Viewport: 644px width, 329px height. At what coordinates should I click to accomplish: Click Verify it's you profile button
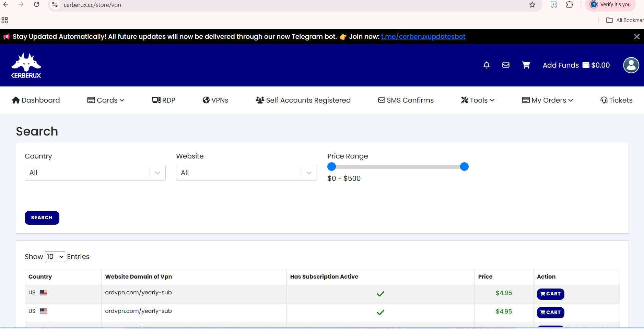611,4
